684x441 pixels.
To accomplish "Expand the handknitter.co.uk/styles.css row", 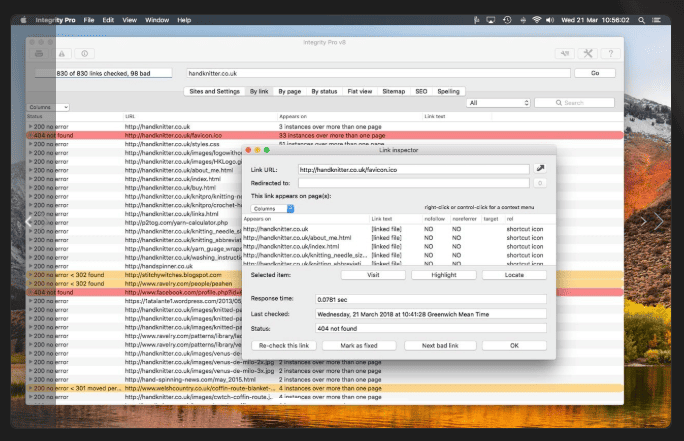I will pos(31,144).
